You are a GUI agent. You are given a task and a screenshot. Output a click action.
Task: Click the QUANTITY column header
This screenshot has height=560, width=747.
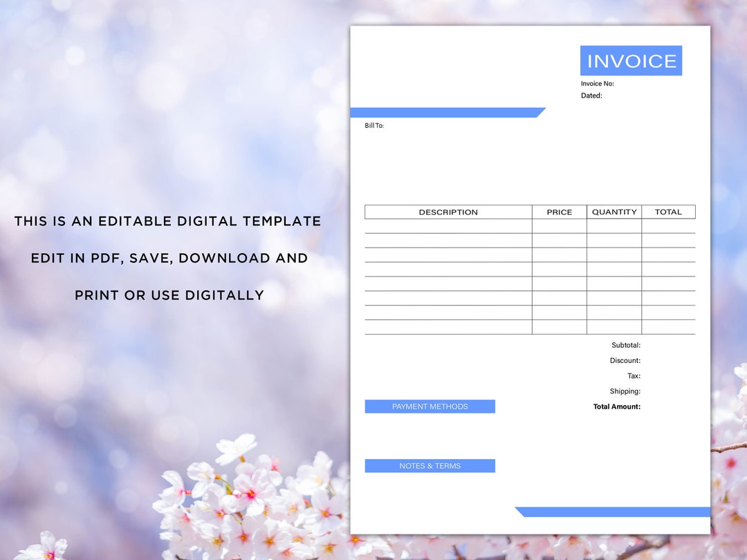[614, 212]
